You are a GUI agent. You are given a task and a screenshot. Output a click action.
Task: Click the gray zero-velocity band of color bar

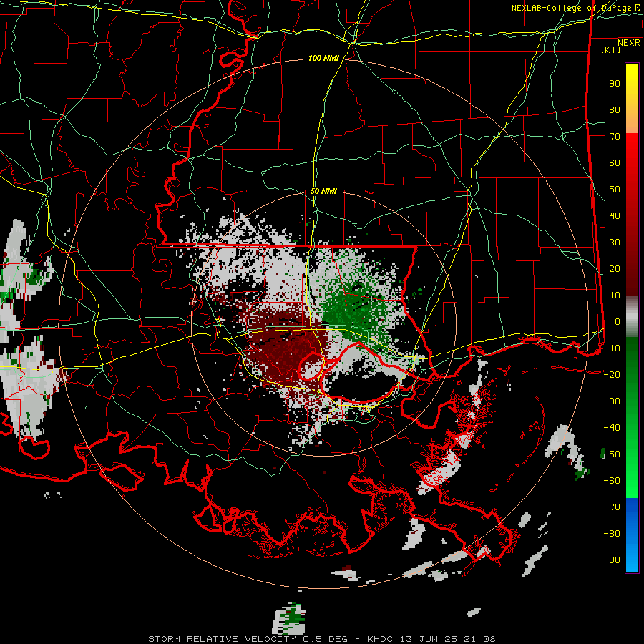coord(632,316)
